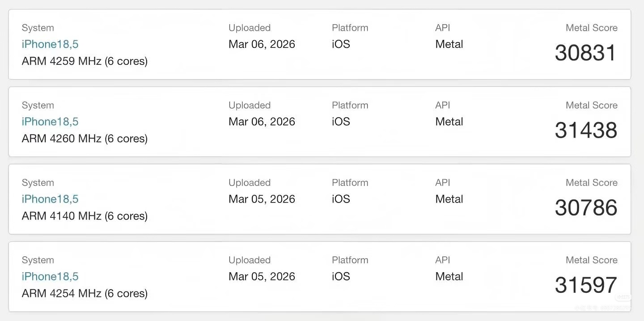Image resolution: width=644 pixels, height=321 pixels.
Task: Open the iPhone18,5 link with score 31438
Action: tap(50, 122)
